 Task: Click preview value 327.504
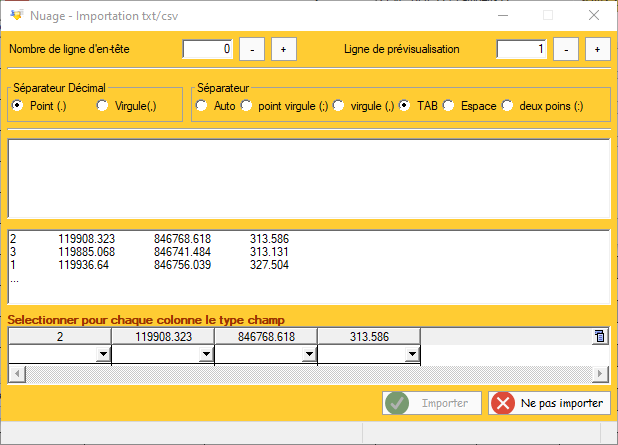coord(270,265)
